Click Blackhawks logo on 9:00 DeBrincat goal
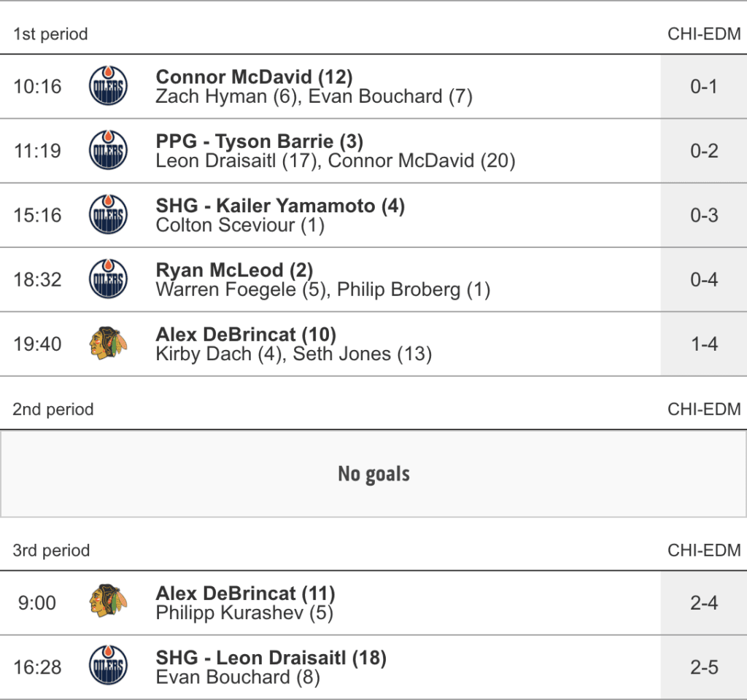The height and width of the screenshot is (700, 747). [108, 602]
